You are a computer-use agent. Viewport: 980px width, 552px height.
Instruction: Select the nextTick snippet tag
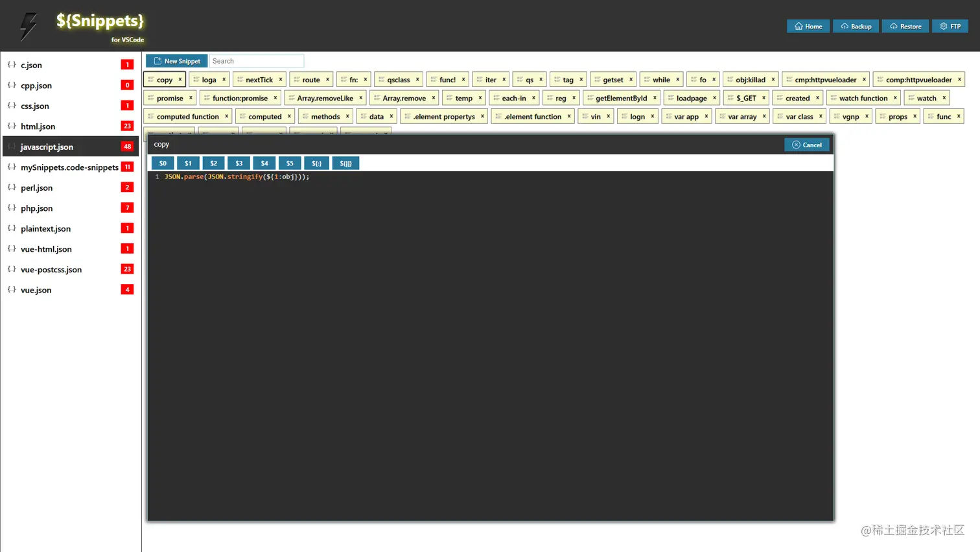click(x=259, y=80)
